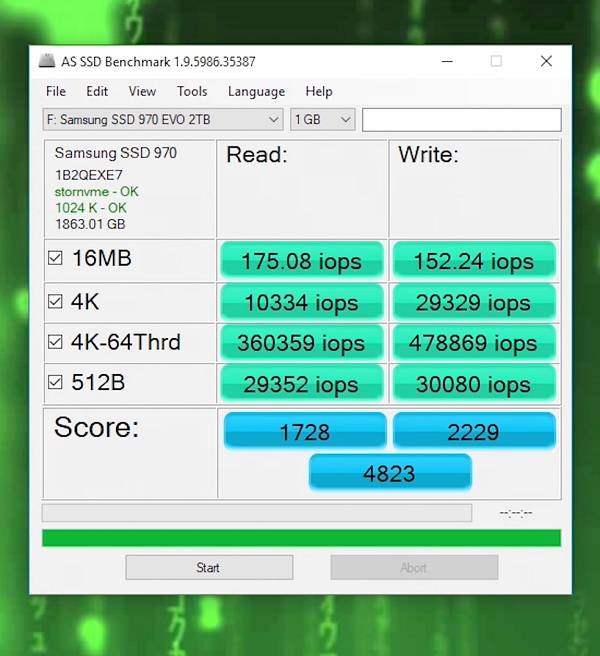Viewport: 600px width, 656px height.
Task: Click the write score 2229
Action: [x=474, y=431]
